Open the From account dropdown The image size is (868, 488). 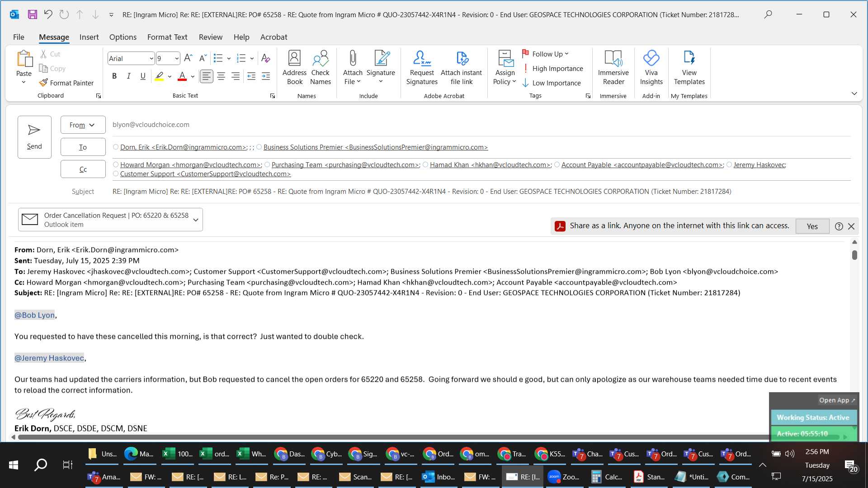[x=83, y=125]
